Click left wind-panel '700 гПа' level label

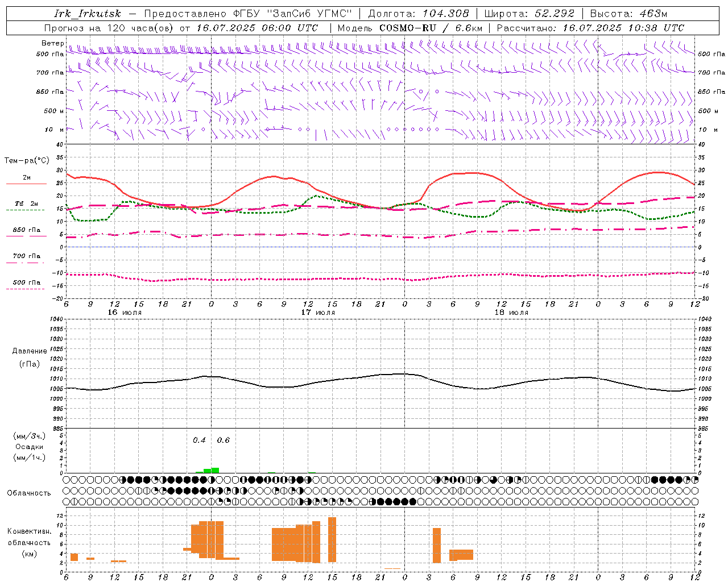click(x=50, y=73)
